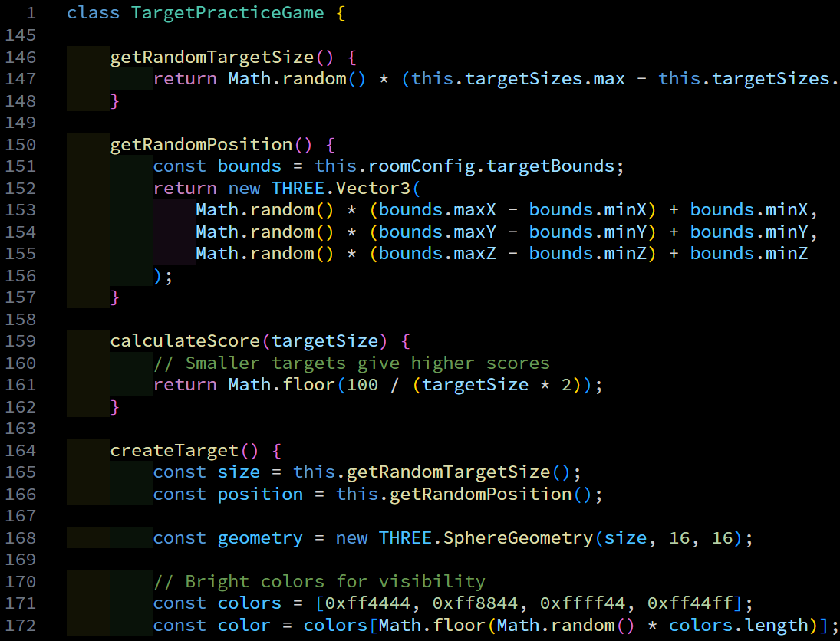Click line number 164 in the gutter
The width and height of the screenshot is (840, 641).
click(21, 450)
